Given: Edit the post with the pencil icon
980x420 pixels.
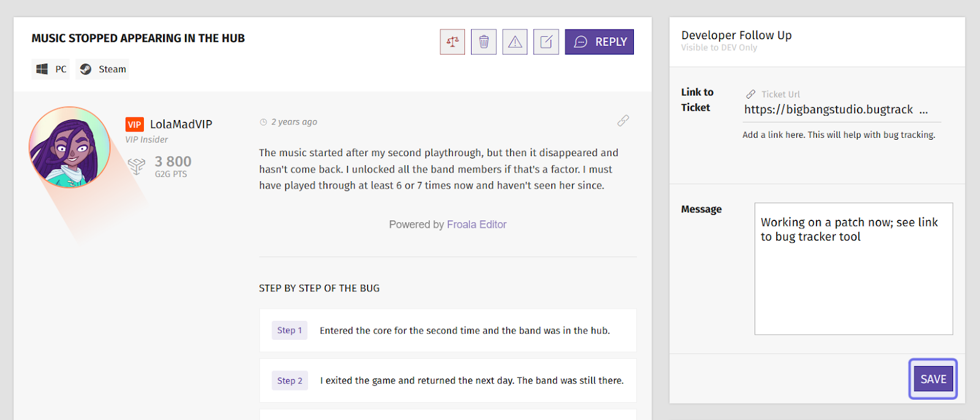Looking at the screenshot, I should (546, 42).
